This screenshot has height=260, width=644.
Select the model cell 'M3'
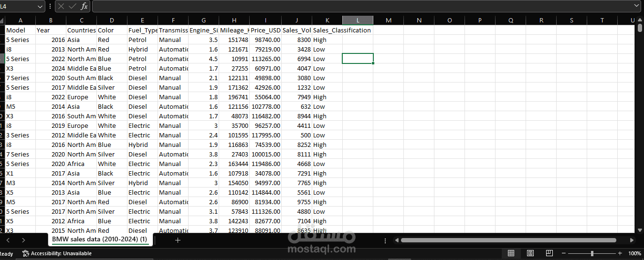coord(21,183)
